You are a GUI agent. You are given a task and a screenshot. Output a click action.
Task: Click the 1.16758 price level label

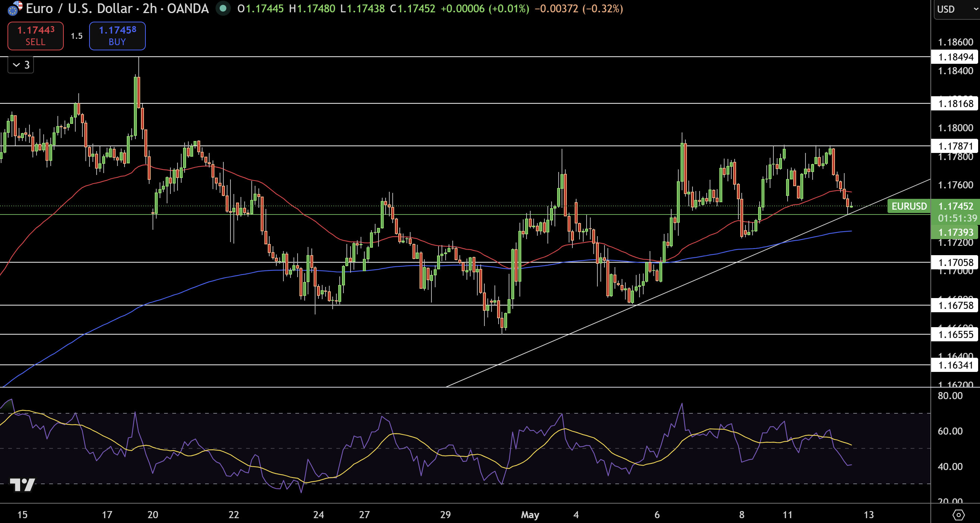954,306
